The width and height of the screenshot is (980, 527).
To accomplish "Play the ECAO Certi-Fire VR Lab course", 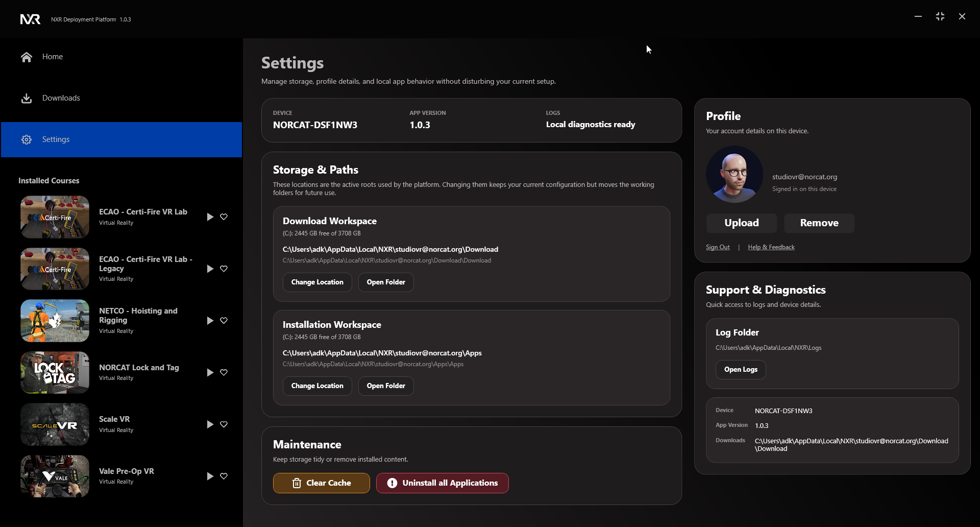I will point(210,217).
